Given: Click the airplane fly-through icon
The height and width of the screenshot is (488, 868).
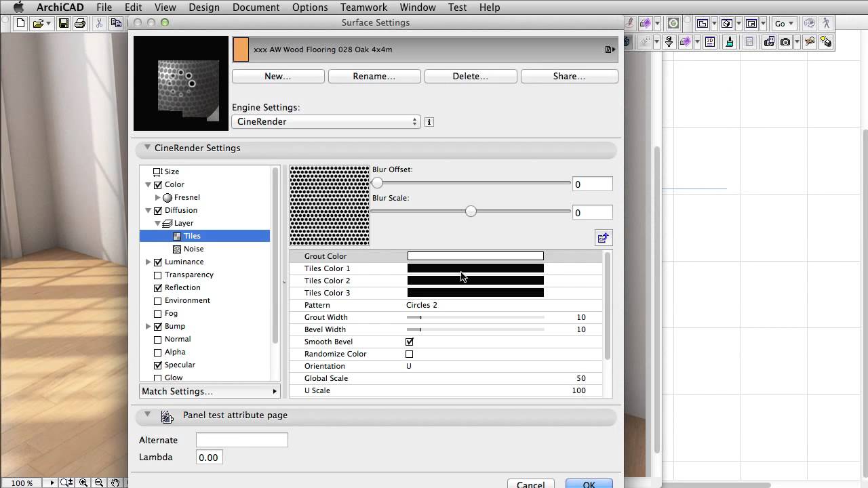Looking at the screenshot, I should pos(810,42).
